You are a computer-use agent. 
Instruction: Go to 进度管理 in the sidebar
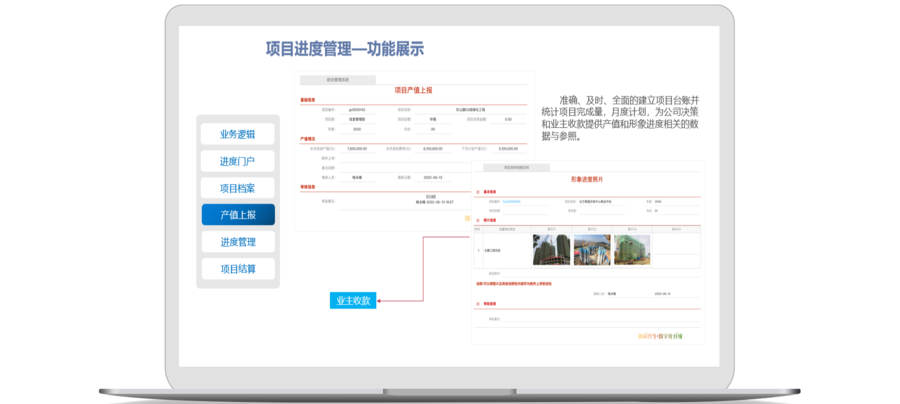[237, 242]
